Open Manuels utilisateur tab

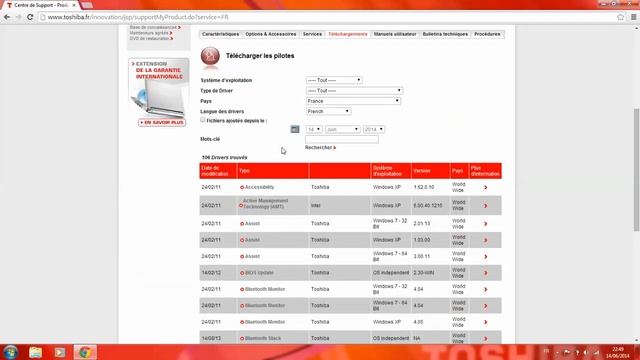pyautogui.click(x=395, y=34)
